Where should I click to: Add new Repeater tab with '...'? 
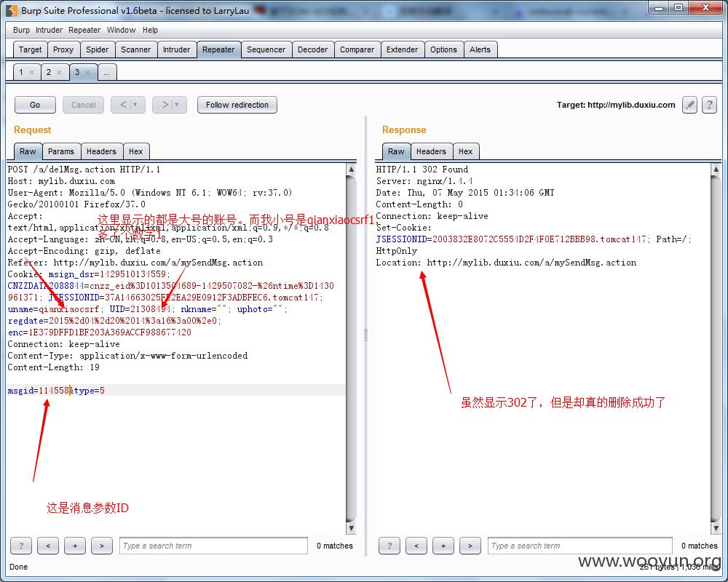tap(107, 73)
